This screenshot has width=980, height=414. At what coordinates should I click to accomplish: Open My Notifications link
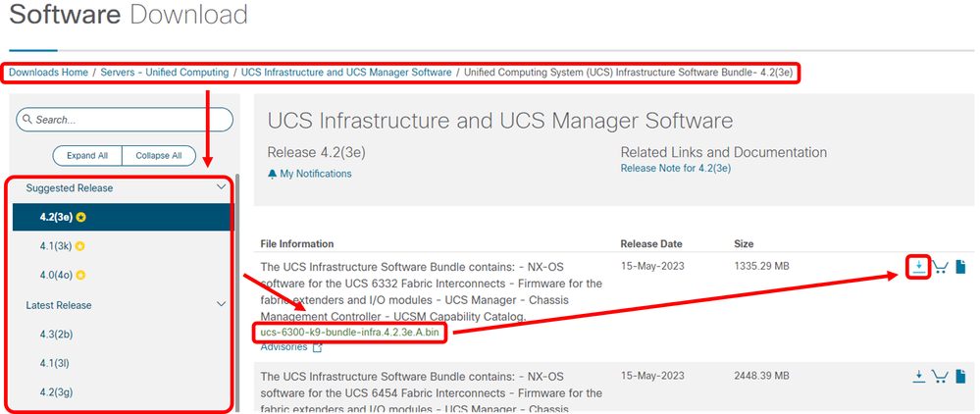click(316, 174)
